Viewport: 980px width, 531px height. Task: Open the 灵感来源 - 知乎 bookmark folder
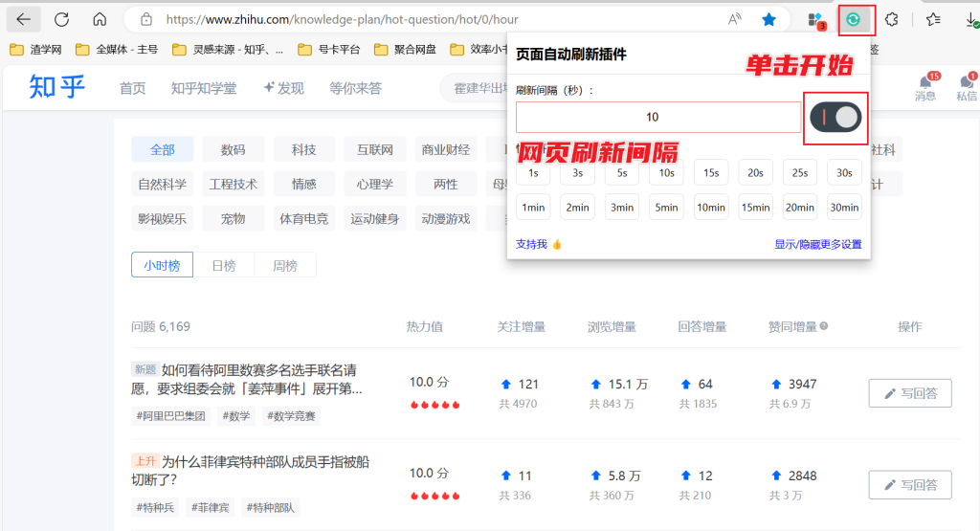coord(228,50)
